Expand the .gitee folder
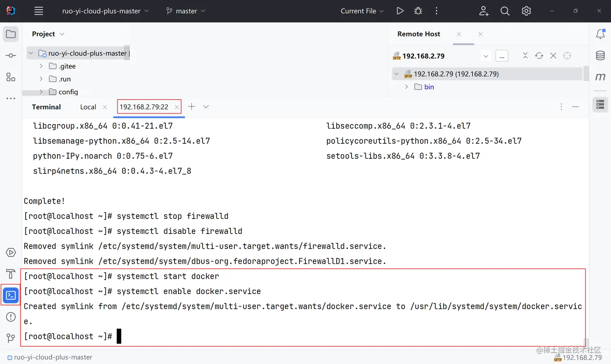The image size is (611, 364). 41,66
